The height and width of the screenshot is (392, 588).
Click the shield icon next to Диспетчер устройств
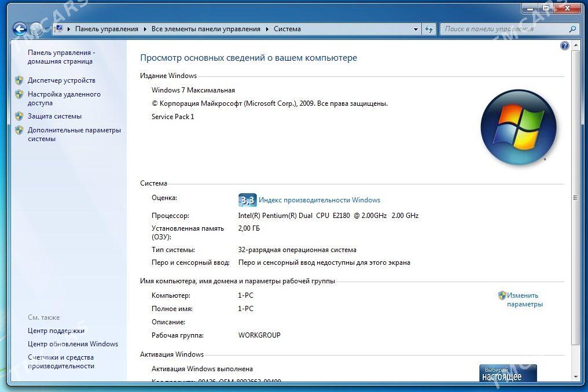[x=19, y=80]
